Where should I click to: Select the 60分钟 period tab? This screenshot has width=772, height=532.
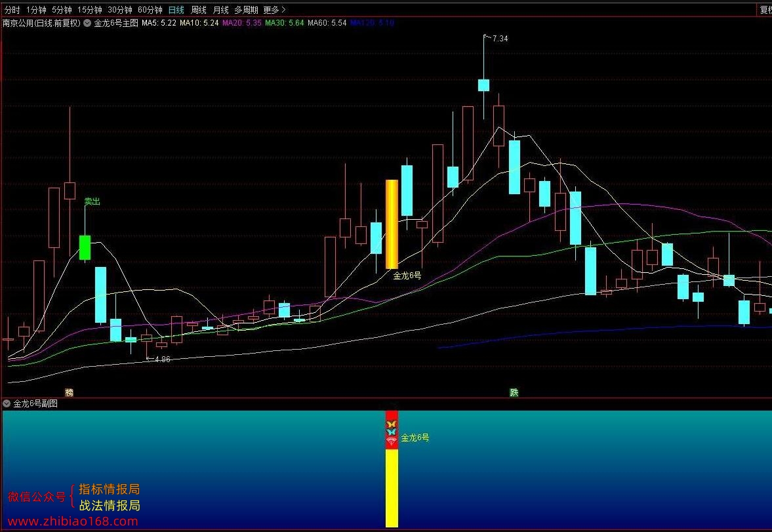150,10
